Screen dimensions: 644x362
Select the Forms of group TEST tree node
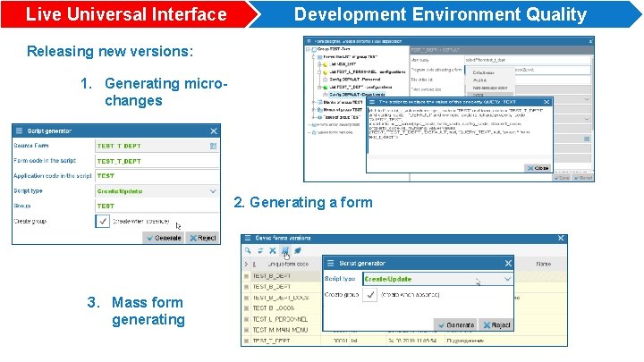[350, 56]
